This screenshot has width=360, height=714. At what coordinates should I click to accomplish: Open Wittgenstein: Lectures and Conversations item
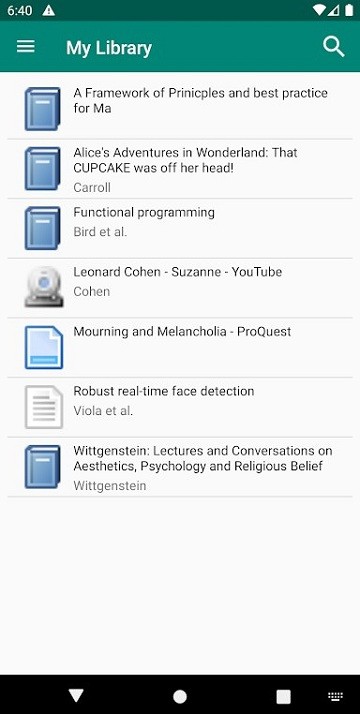[x=180, y=467]
